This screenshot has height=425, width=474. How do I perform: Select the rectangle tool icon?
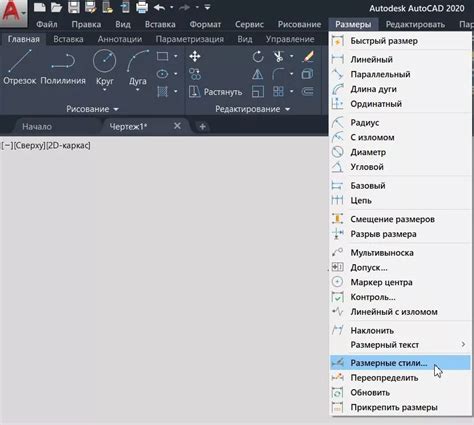point(162,56)
